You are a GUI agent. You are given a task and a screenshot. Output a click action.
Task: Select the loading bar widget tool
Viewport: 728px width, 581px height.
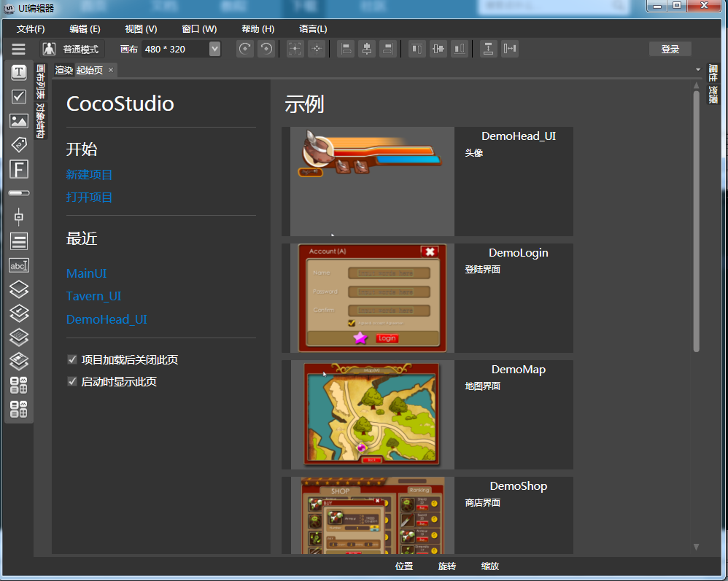click(18, 193)
